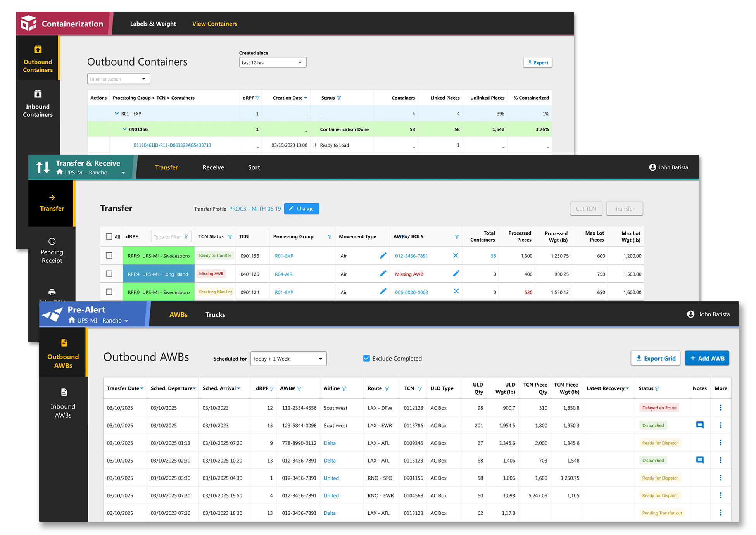Open the Created since Last 12 hrs dropdown

tap(273, 63)
